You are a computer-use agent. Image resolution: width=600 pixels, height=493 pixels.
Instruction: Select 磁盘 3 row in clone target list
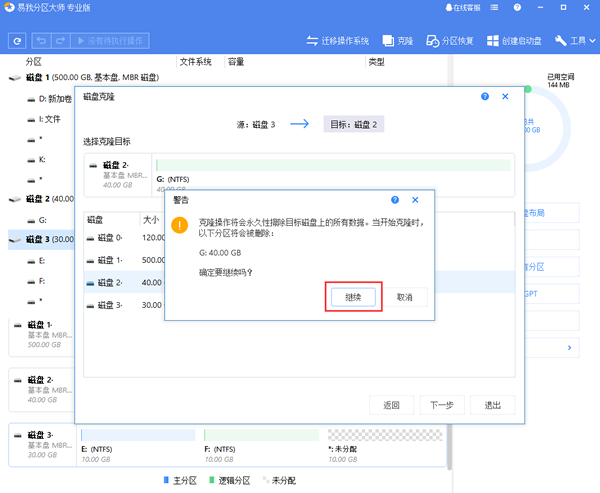[124, 305]
